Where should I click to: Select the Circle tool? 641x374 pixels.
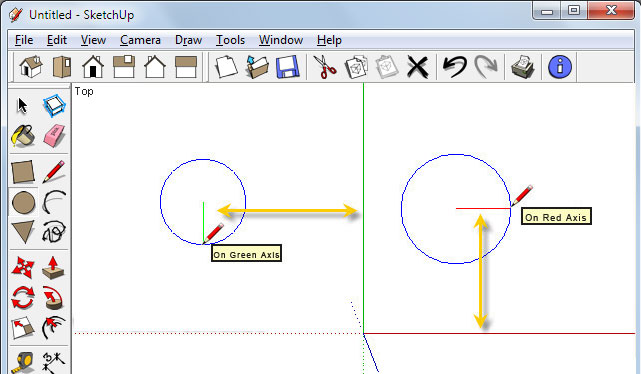click(23, 203)
